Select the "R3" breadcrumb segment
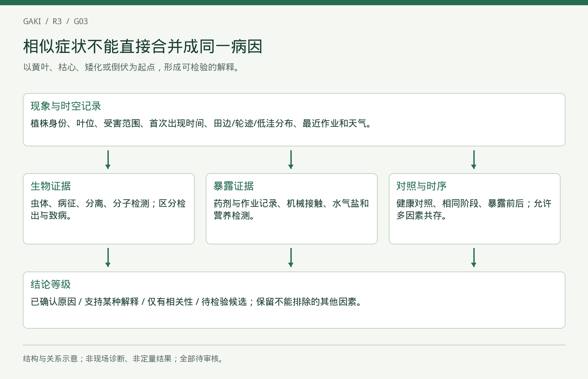The height and width of the screenshot is (379, 588). click(x=57, y=21)
